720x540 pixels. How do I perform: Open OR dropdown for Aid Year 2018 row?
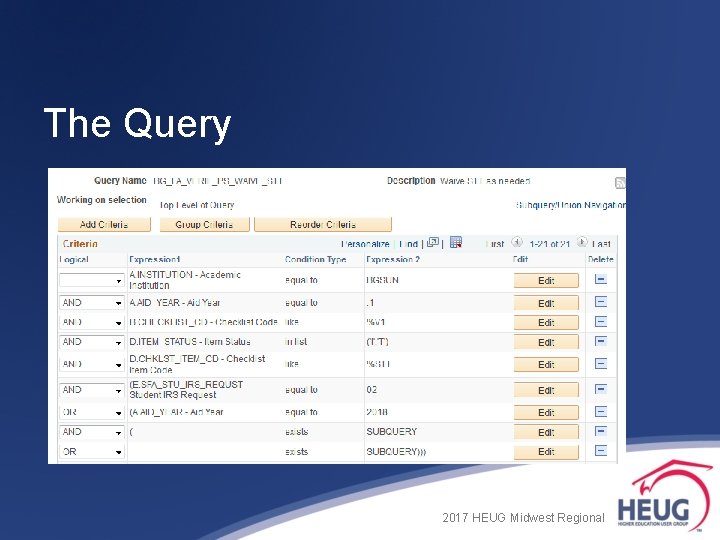(92, 412)
